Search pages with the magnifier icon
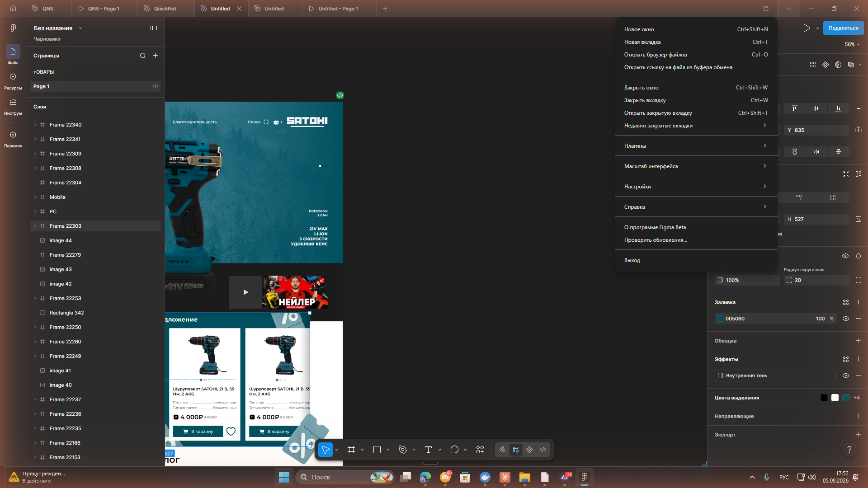Image resolution: width=868 pixels, height=488 pixels. point(143,56)
